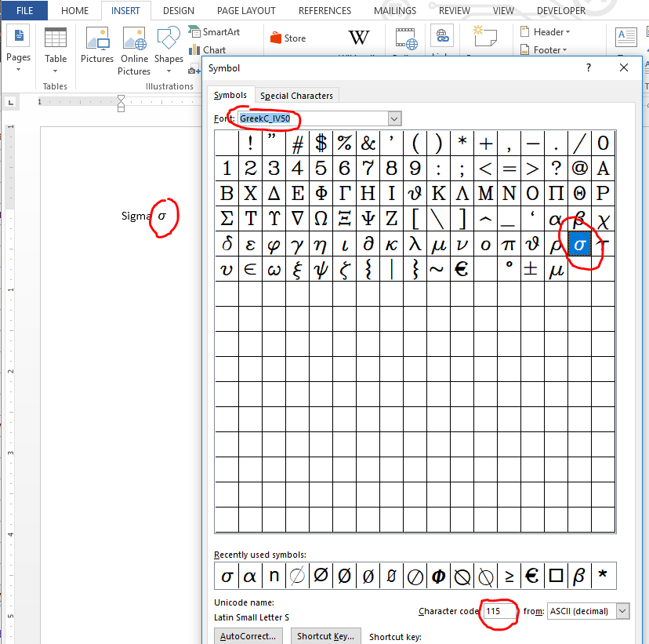Select sigma from Recently used symbols
This screenshot has height=644, width=649.
point(226,575)
